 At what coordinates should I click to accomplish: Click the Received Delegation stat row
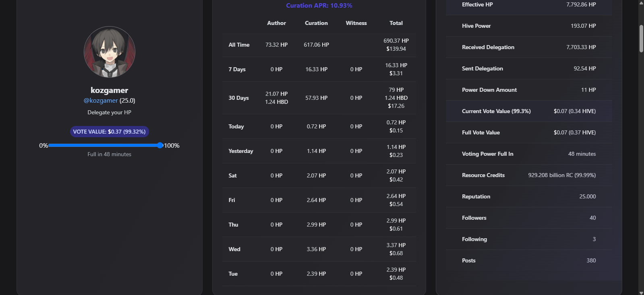528,47
